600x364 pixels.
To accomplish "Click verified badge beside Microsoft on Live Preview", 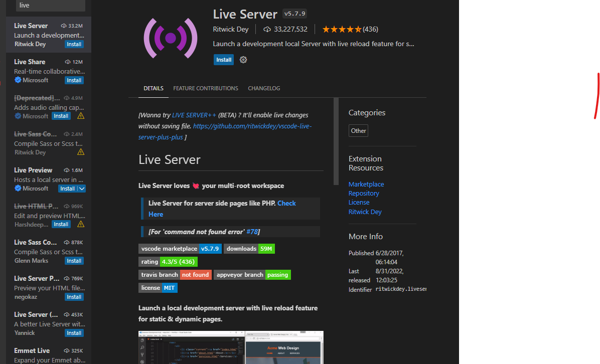I will click(18, 188).
